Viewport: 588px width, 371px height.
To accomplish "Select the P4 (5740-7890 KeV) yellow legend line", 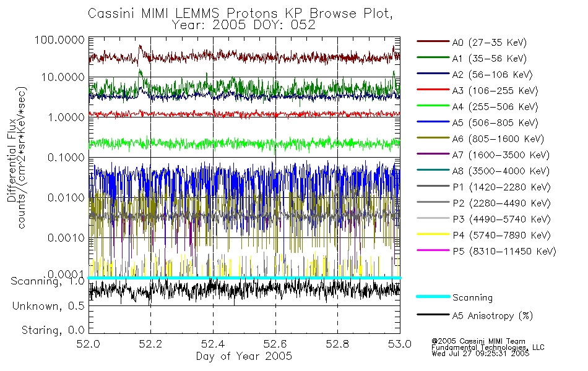I will tap(433, 234).
